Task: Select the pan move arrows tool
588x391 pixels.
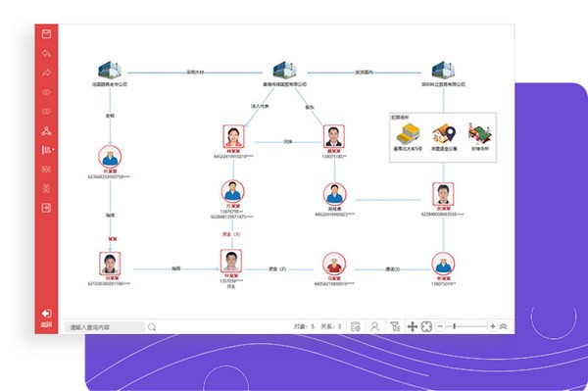Action: coord(413,326)
